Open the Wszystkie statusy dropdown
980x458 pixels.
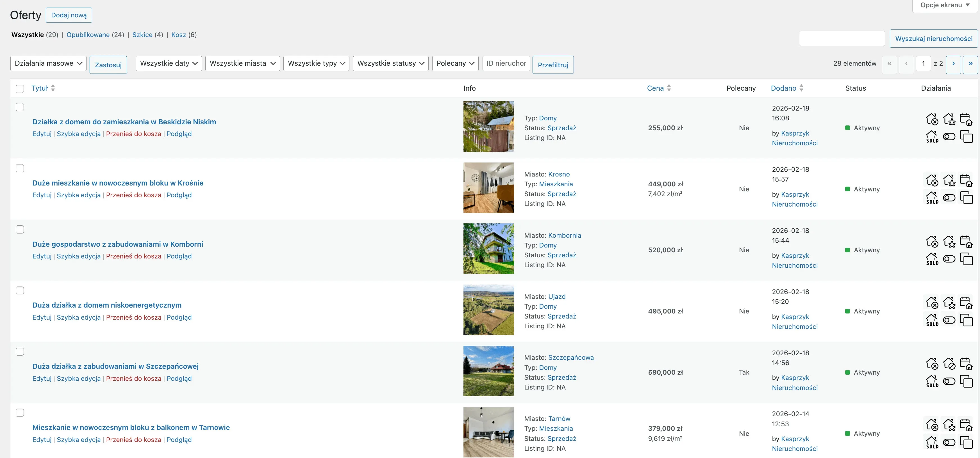point(390,63)
